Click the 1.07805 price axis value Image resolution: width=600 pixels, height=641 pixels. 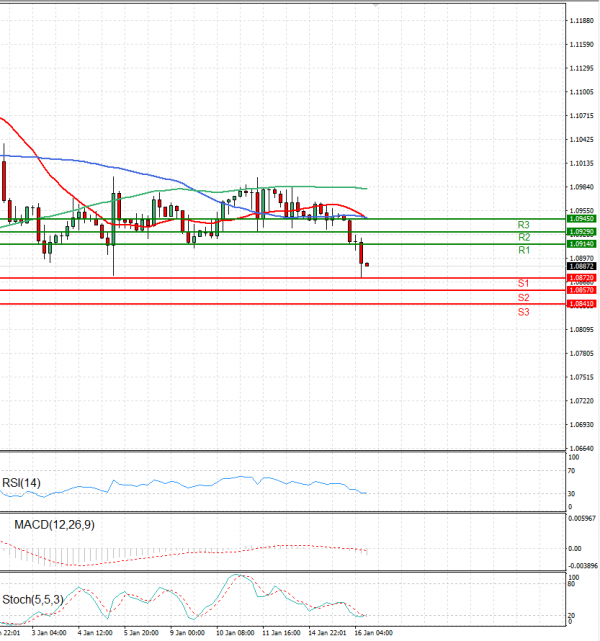tap(582, 353)
